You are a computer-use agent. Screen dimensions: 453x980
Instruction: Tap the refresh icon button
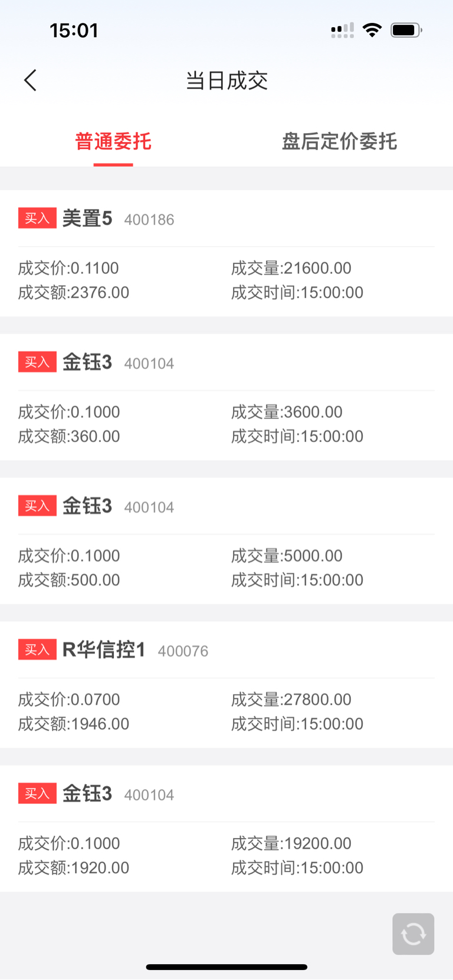(413, 934)
